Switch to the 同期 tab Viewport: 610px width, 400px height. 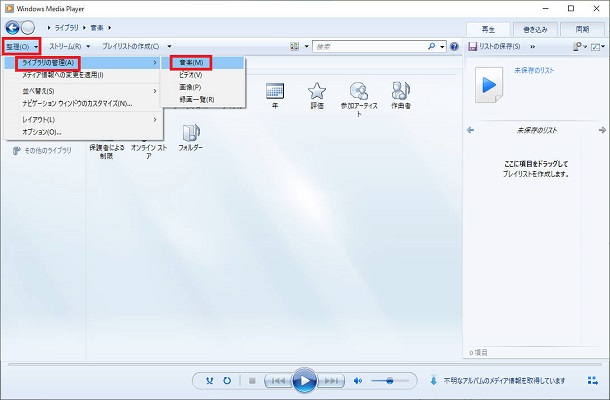click(x=582, y=29)
